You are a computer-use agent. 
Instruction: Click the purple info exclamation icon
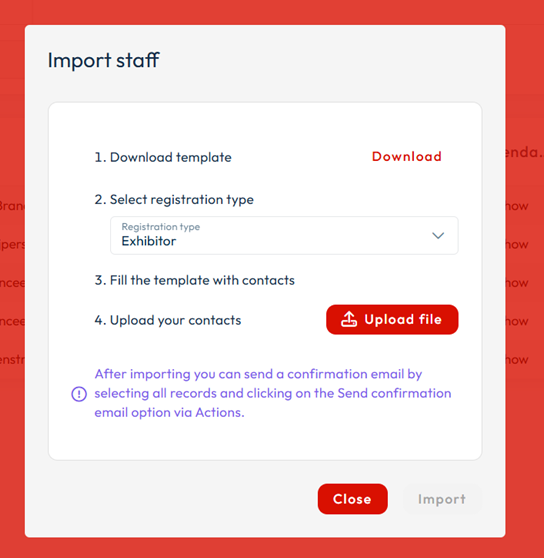[79, 394]
